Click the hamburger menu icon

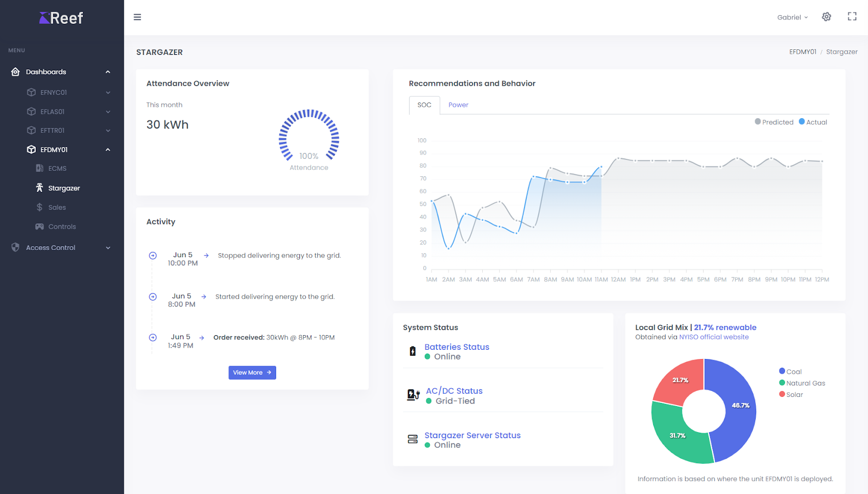click(137, 17)
